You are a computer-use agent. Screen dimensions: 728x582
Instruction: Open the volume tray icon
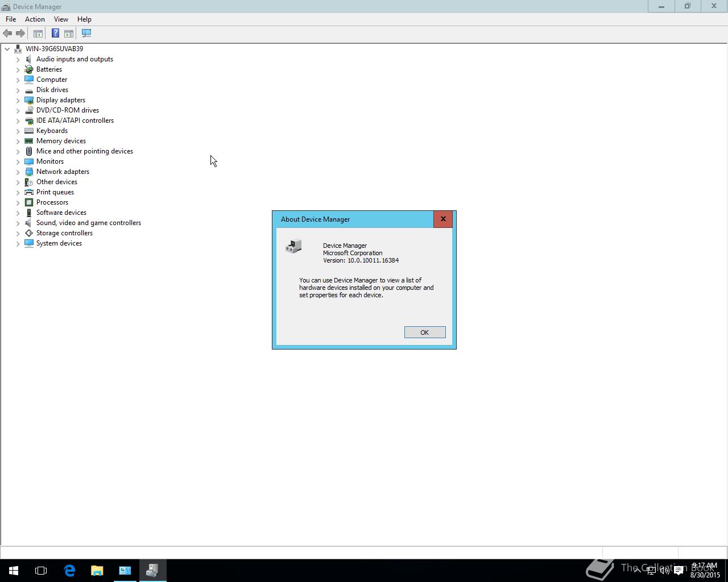coord(664,571)
